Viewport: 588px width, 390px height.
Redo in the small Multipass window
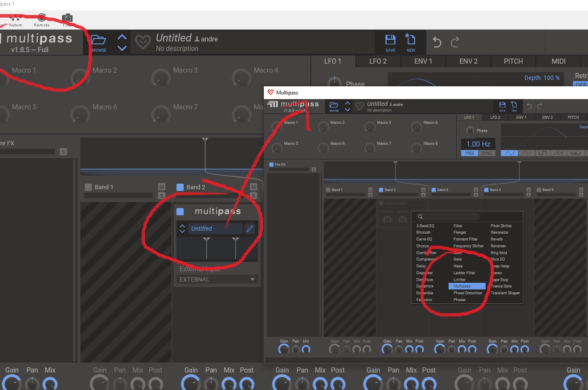point(540,106)
